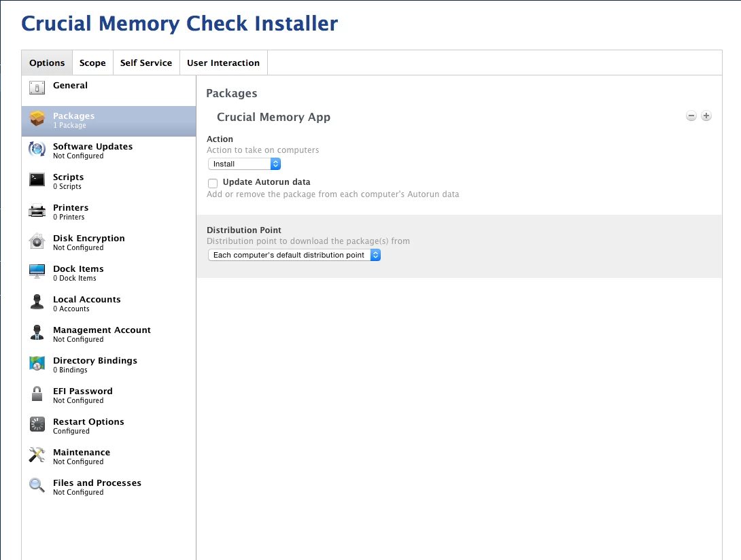Screen dimensions: 741x560
Task: Switch to the Scope tab
Action: coord(92,63)
